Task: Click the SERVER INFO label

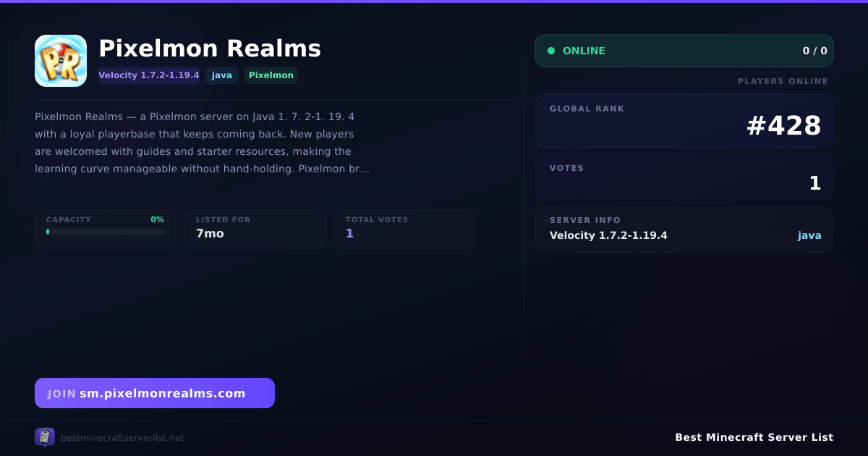Action: 585,220
